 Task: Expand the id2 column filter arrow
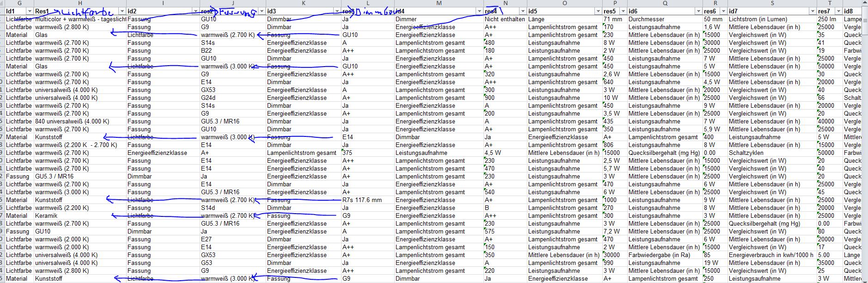pos(196,11)
